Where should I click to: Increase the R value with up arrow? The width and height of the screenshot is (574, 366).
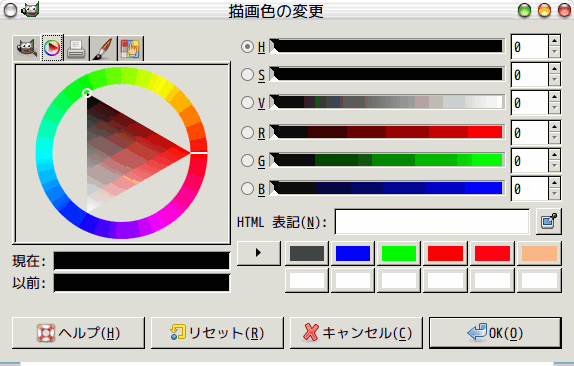[x=554, y=127]
